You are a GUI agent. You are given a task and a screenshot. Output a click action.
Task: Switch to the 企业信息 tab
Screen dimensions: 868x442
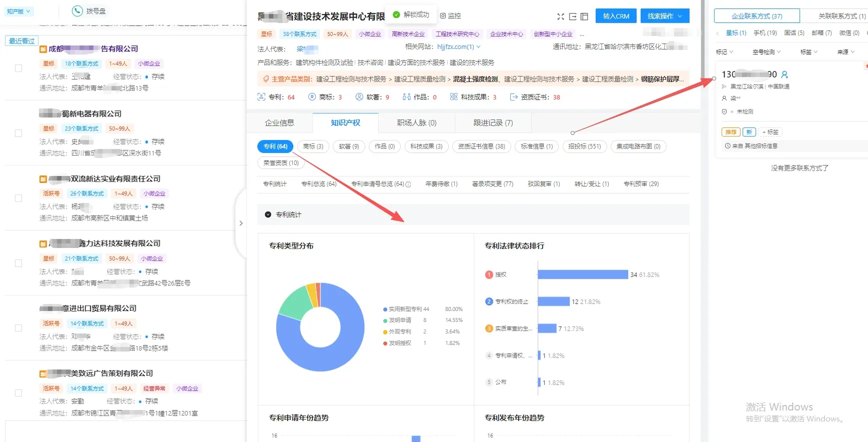pos(279,123)
